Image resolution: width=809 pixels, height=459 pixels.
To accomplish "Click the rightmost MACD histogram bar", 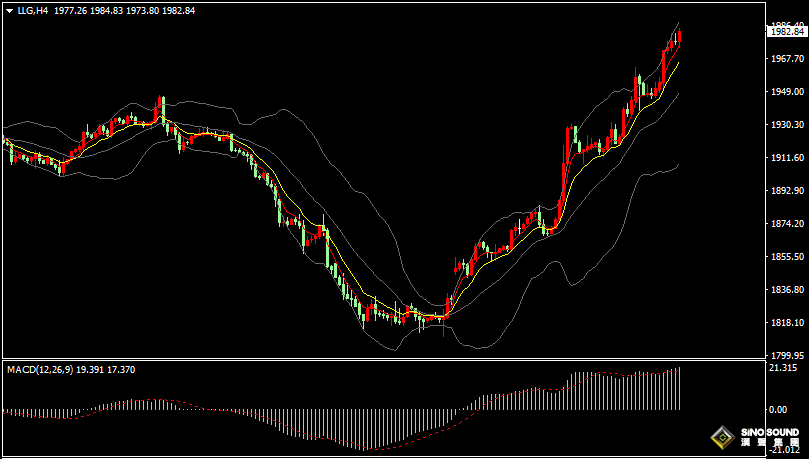I will click(679, 388).
